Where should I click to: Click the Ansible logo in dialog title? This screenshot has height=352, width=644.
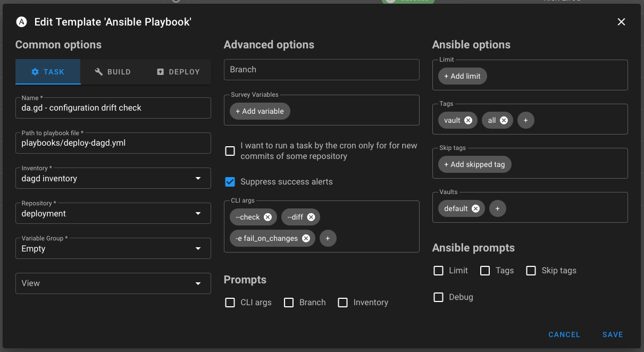coord(22,22)
